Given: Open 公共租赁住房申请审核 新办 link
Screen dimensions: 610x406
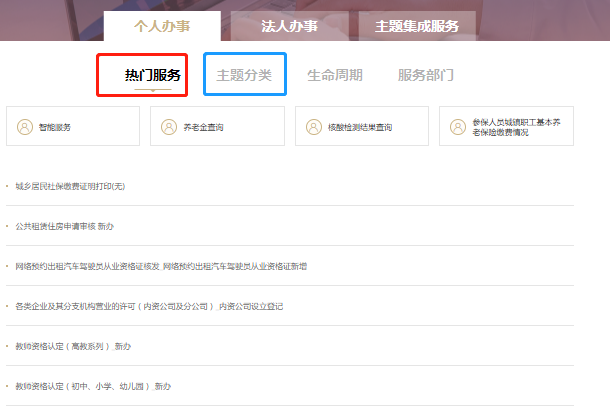Looking at the screenshot, I should [65, 226].
